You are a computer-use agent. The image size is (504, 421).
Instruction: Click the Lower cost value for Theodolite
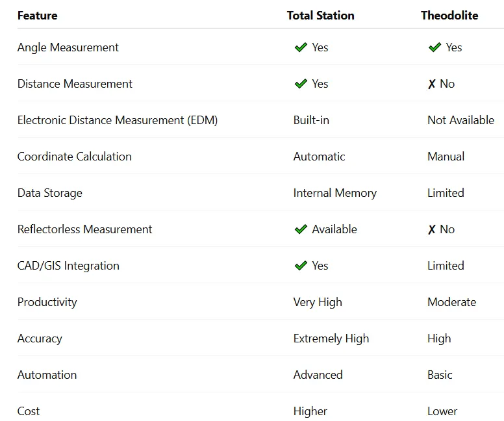442,411
